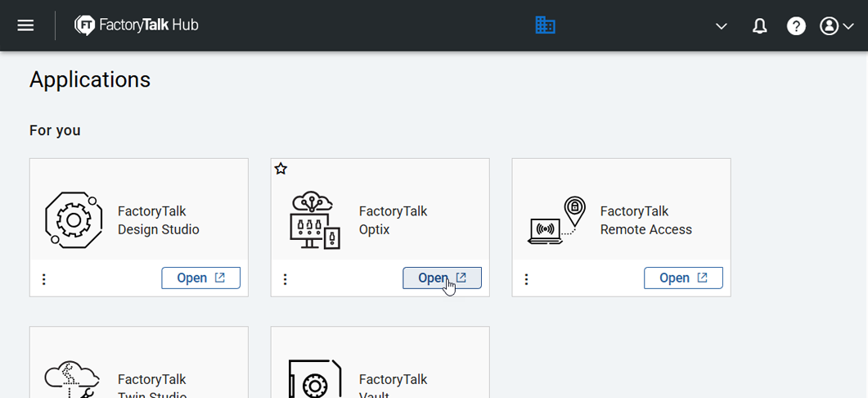
Task: Open FactoryTalk Remote Access
Action: 684,278
